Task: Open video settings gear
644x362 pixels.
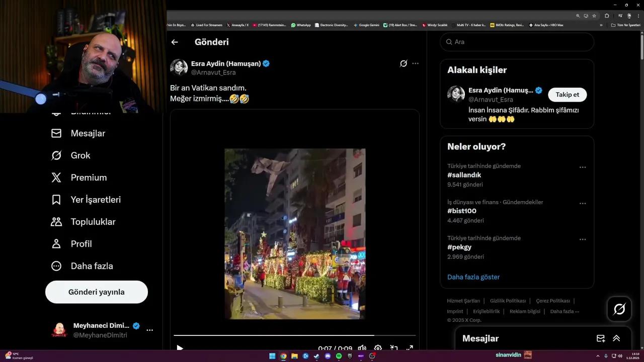Action: click(378, 348)
